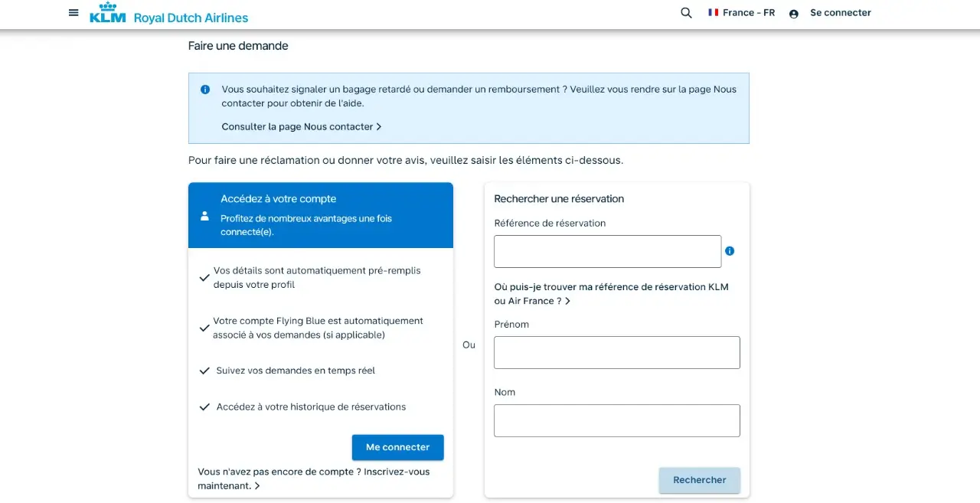Click chevron after Nous contacter link

[x=379, y=127]
